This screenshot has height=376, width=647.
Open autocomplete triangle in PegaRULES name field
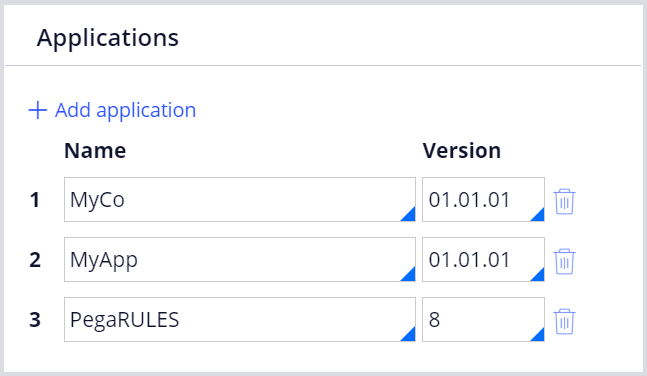[410, 336]
